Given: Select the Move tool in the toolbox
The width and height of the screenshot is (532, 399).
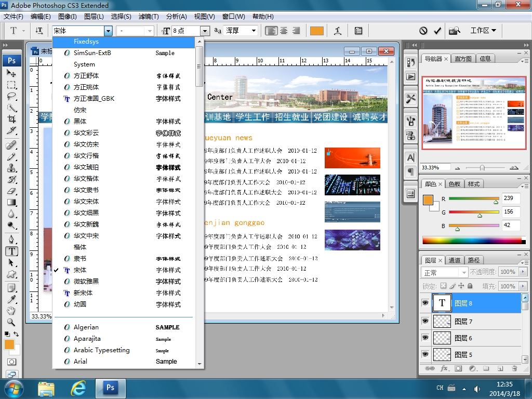Looking at the screenshot, I should click(11, 73).
